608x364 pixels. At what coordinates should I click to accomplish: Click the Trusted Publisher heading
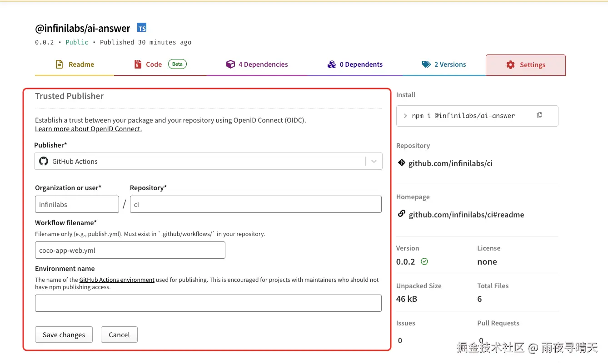click(x=70, y=96)
